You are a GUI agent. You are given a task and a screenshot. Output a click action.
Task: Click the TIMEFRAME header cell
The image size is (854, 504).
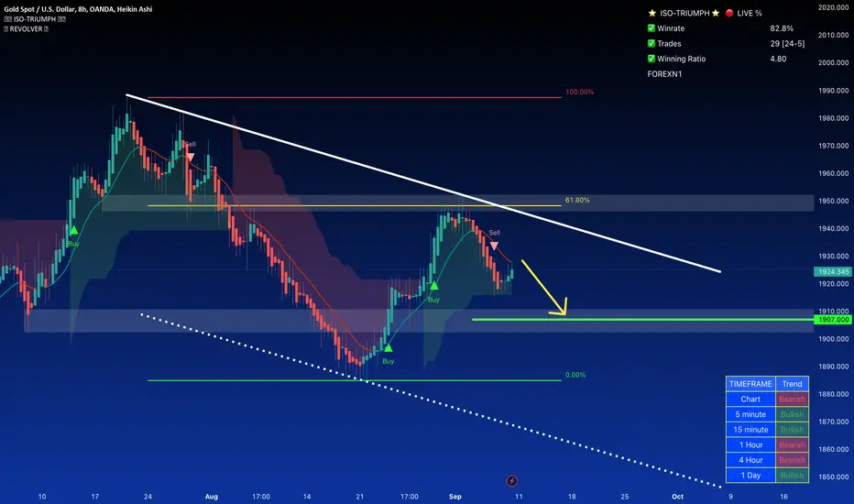pos(750,384)
